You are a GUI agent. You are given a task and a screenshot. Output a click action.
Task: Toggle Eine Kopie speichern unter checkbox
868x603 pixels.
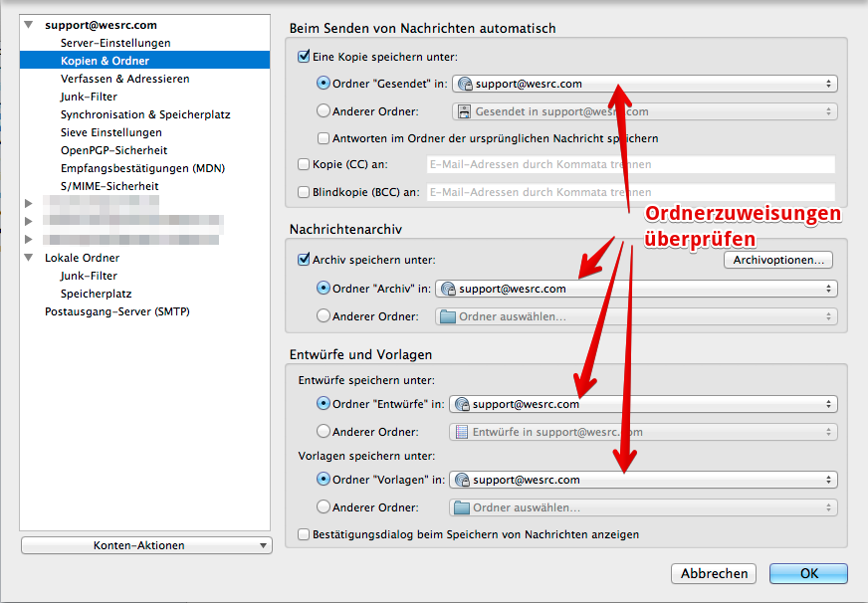(304, 56)
